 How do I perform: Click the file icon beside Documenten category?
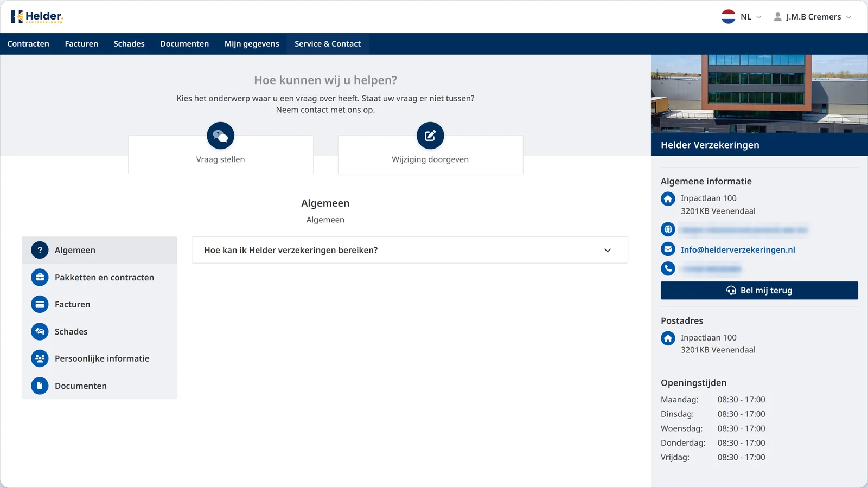coord(40,386)
